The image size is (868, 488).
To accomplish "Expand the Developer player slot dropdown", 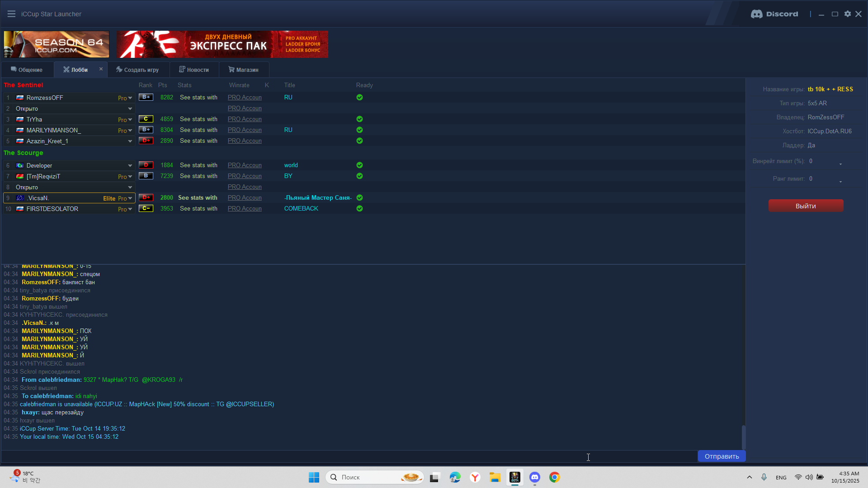I will pos(130,165).
